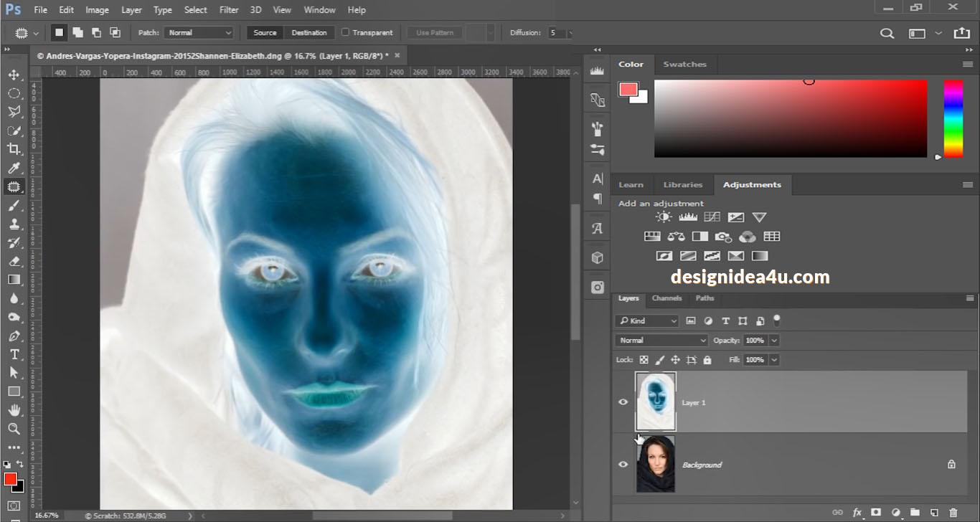Toggle Lock transparent pixels

click(644, 360)
